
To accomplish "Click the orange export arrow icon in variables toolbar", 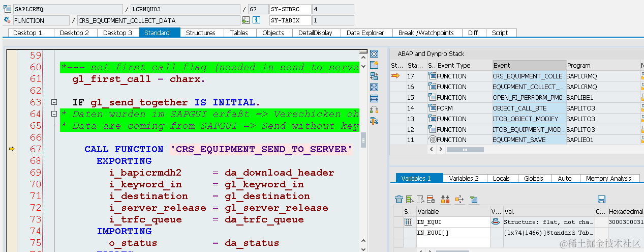I will pyautogui.click(x=459, y=199).
